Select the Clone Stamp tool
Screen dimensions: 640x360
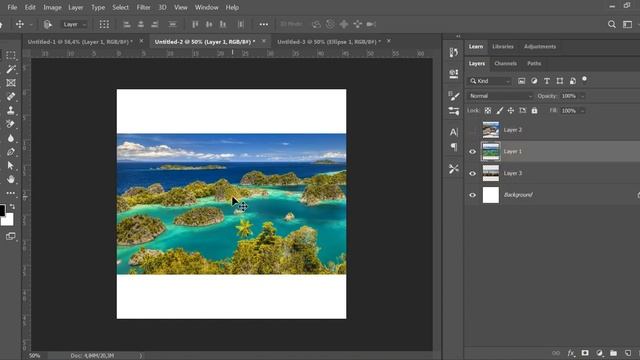pos(11,110)
